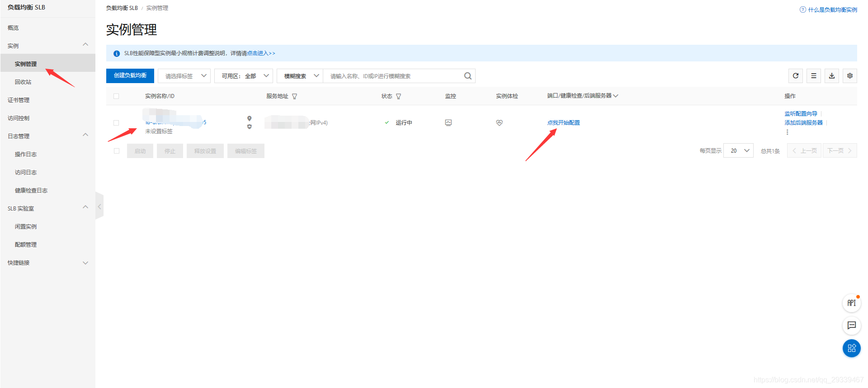868x388 pixels.
Task: Click the 未设置标签 text under the instance
Action: click(x=159, y=131)
